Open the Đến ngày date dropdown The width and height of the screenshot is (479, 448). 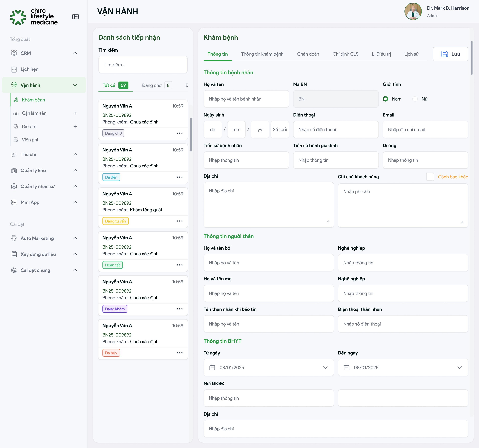(x=460, y=367)
